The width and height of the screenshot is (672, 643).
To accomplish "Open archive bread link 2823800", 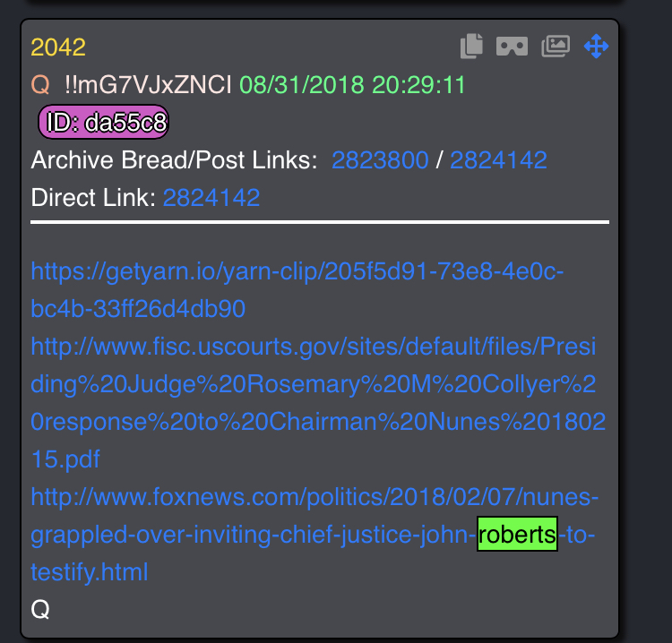I will (x=380, y=160).
